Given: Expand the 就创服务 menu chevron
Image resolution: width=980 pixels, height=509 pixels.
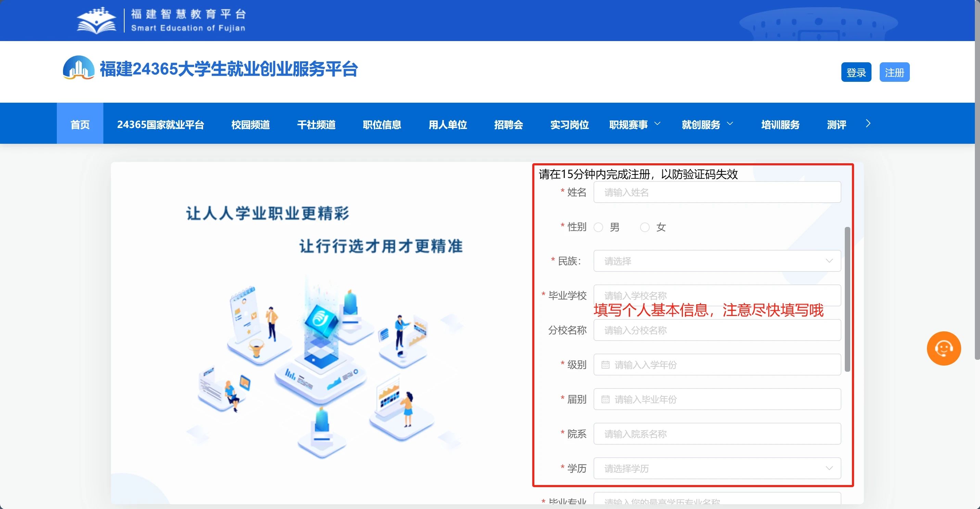Looking at the screenshot, I should point(730,124).
